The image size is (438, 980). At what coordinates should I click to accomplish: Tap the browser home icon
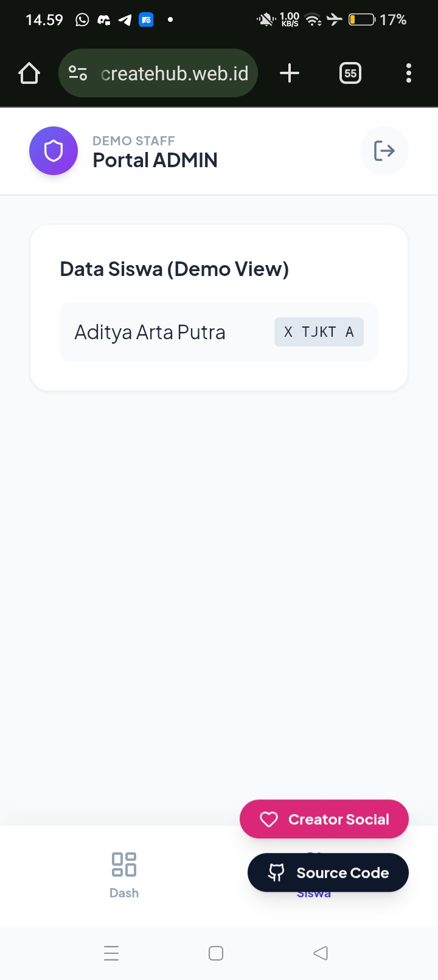(x=29, y=74)
